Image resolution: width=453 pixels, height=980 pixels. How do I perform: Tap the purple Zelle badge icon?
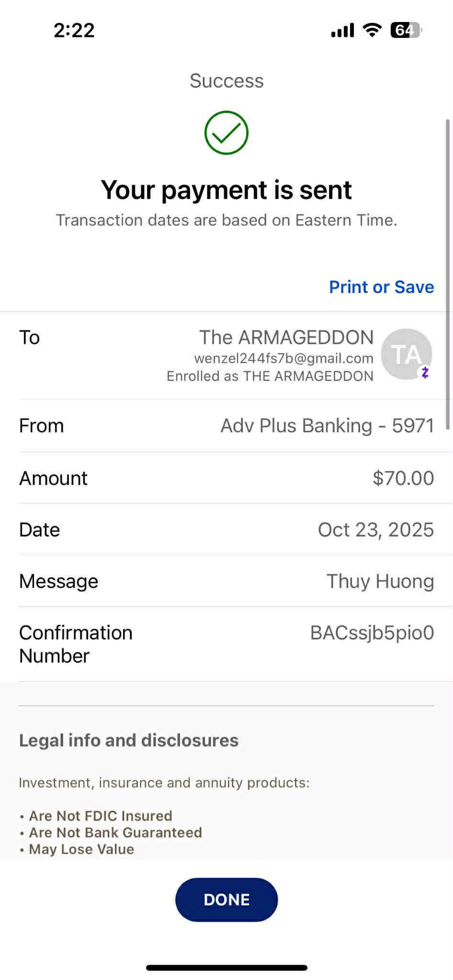[425, 372]
